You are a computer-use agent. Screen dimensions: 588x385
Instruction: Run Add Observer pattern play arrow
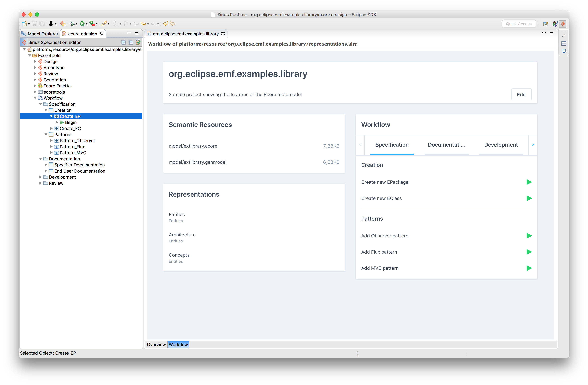529,236
